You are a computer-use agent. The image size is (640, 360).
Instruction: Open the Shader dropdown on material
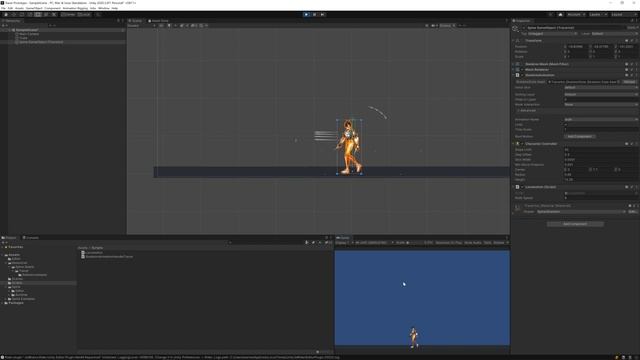(x=581, y=211)
